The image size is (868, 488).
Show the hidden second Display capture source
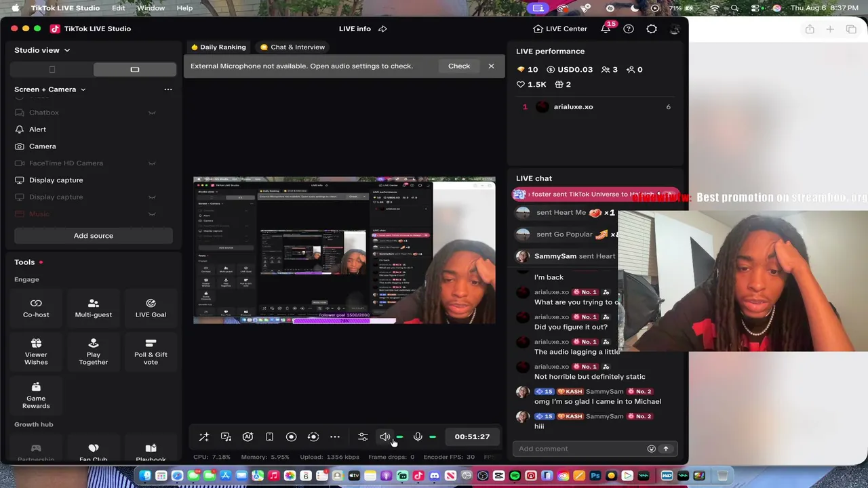(152, 197)
